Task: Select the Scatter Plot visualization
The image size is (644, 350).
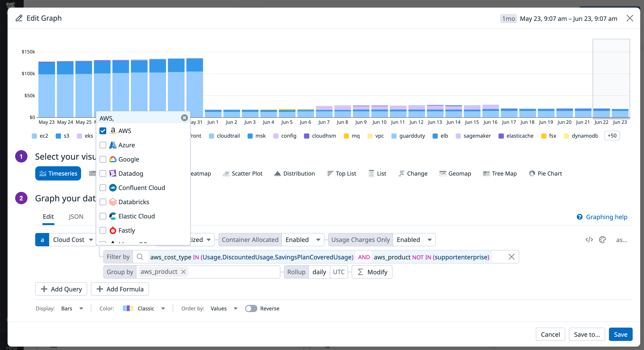Action: pos(242,173)
